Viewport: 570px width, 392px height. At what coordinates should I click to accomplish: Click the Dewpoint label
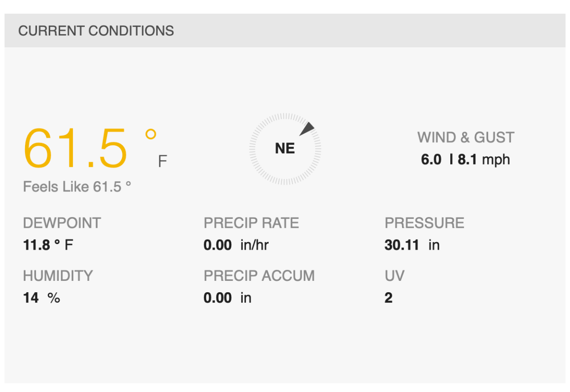pyautogui.click(x=62, y=223)
